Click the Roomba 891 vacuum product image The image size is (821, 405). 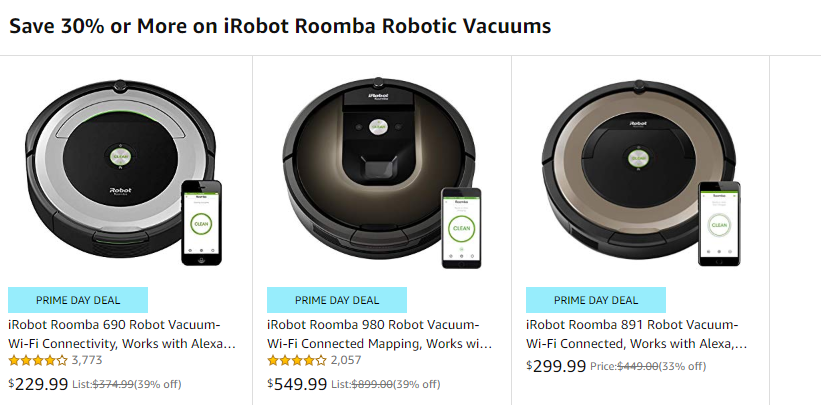point(632,165)
